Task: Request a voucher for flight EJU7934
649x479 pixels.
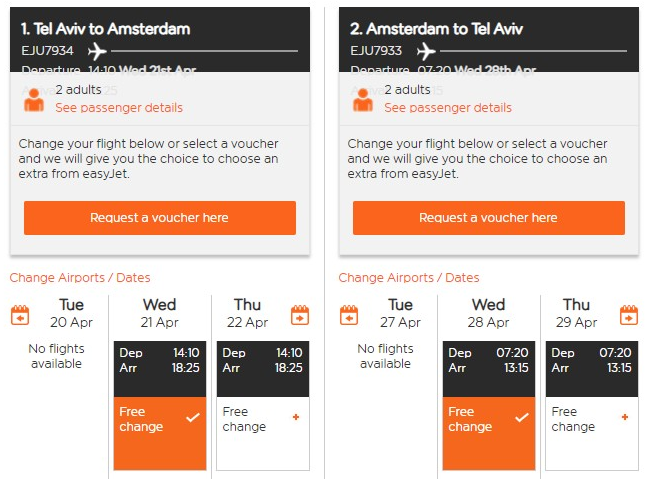Action: click(160, 218)
